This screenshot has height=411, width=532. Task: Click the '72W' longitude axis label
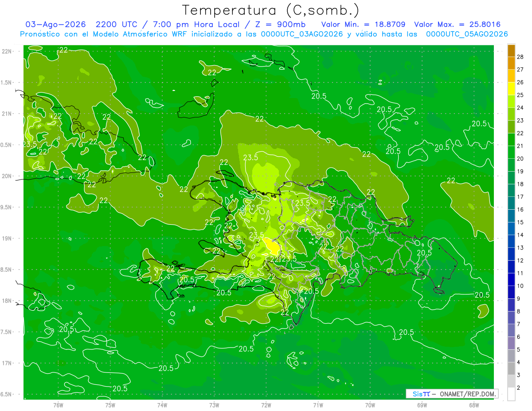(x=266, y=405)
